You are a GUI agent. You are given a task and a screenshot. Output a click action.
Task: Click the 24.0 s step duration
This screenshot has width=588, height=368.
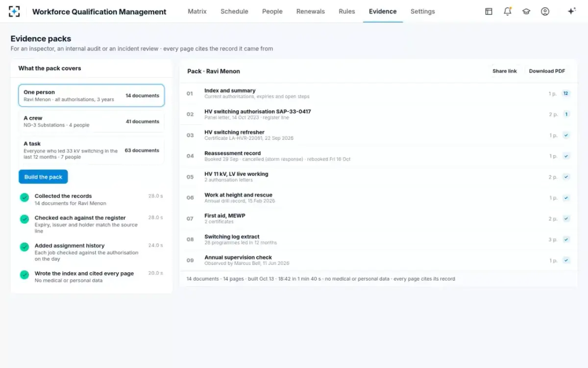click(x=155, y=245)
